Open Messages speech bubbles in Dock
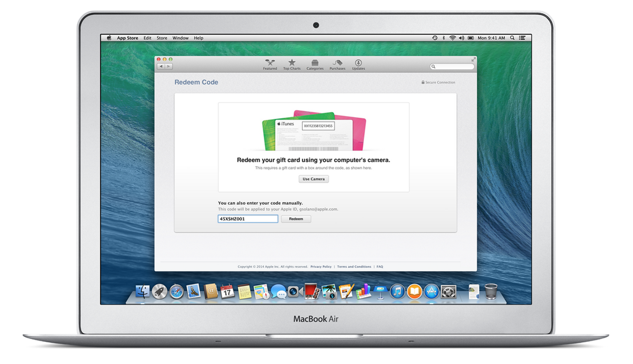 pyautogui.click(x=278, y=292)
